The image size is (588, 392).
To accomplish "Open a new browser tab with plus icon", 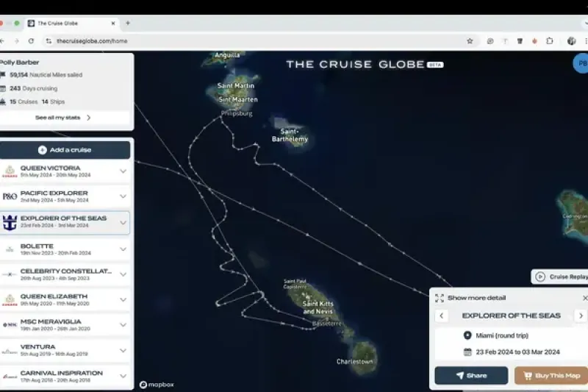I will [x=128, y=23].
